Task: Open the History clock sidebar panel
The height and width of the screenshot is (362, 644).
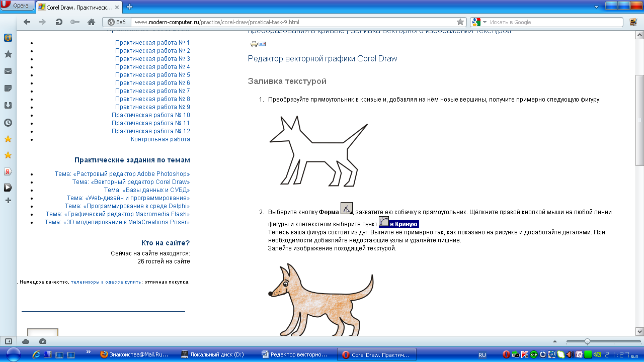Action: tap(8, 123)
